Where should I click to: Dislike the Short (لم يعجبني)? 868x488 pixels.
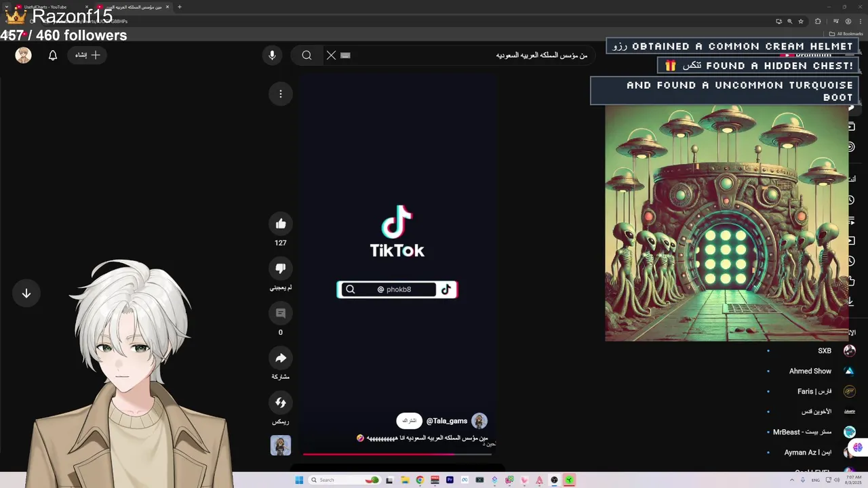click(x=281, y=268)
